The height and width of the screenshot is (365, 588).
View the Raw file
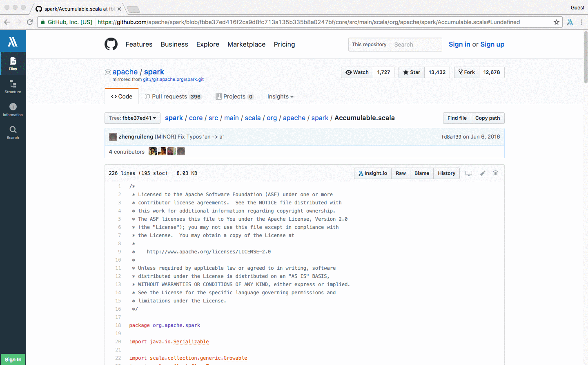click(x=401, y=173)
